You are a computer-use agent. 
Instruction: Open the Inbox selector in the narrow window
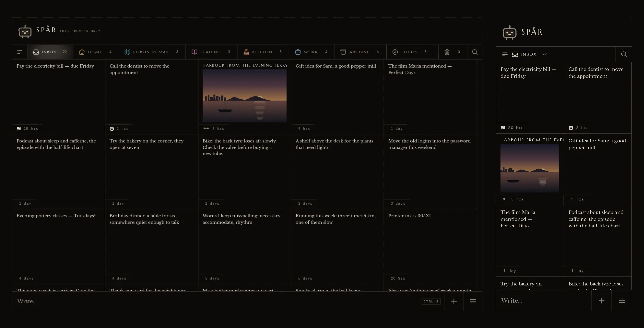529,54
